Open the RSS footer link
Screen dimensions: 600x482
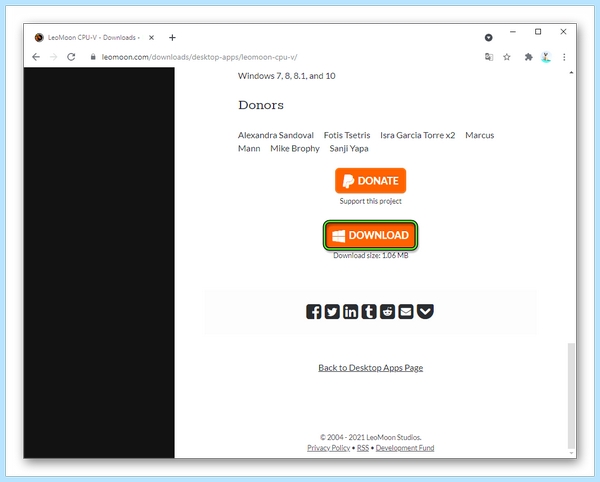[x=363, y=448]
